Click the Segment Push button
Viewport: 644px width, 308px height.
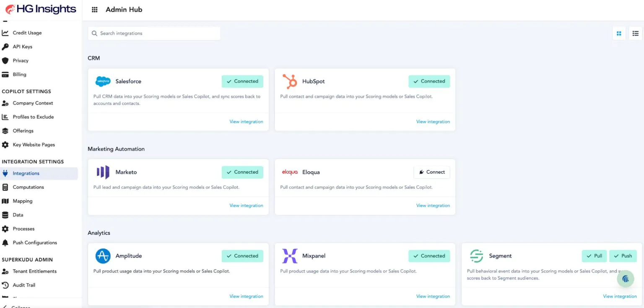pyautogui.click(x=623, y=256)
